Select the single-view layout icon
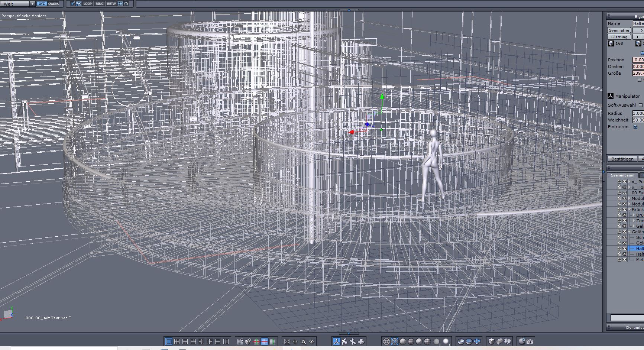This screenshot has height=350, width=644. [168, 341]
